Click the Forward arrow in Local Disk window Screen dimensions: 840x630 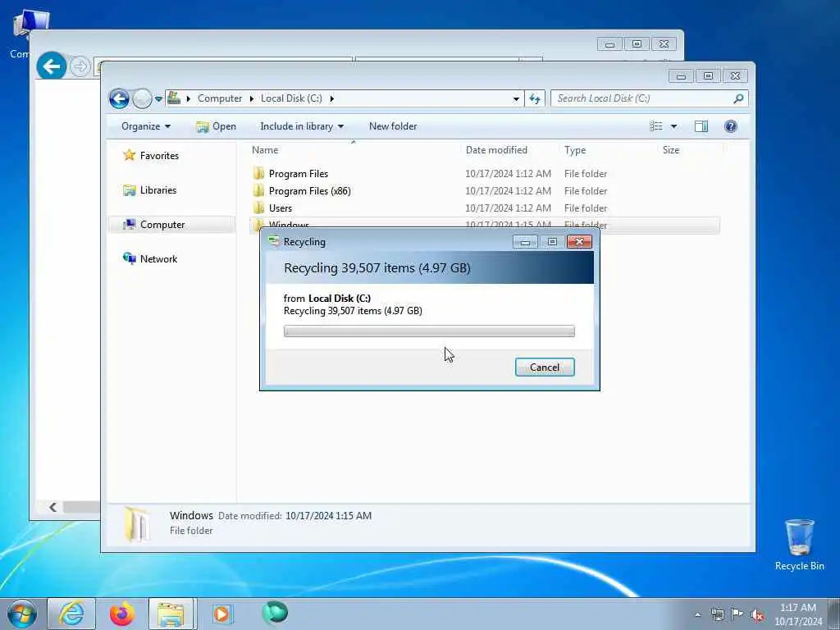[142, 98]
